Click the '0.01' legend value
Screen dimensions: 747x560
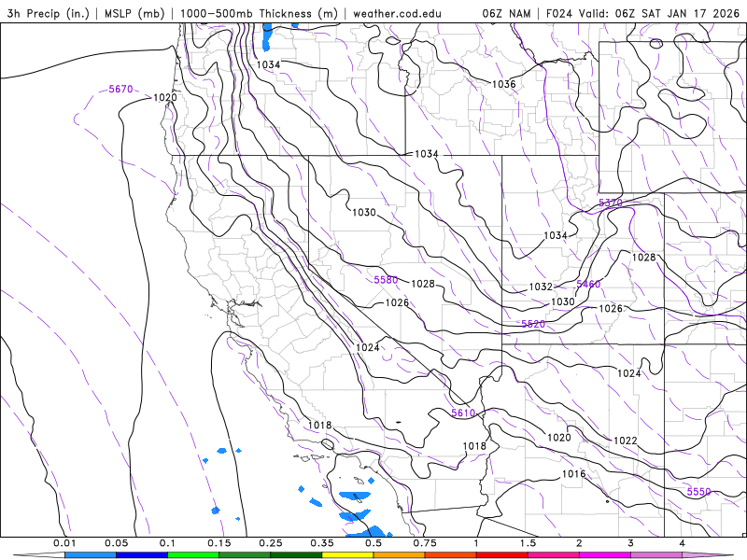click(x=64, y=543)
